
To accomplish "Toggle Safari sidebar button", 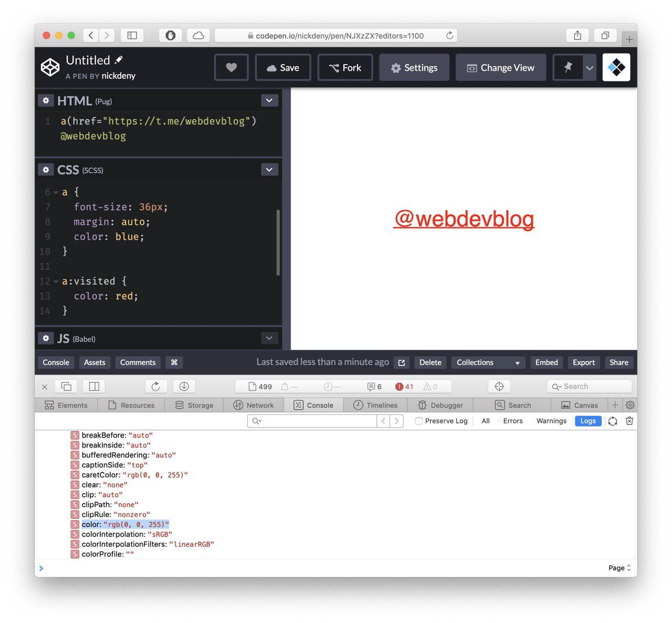I will point(132,35).
